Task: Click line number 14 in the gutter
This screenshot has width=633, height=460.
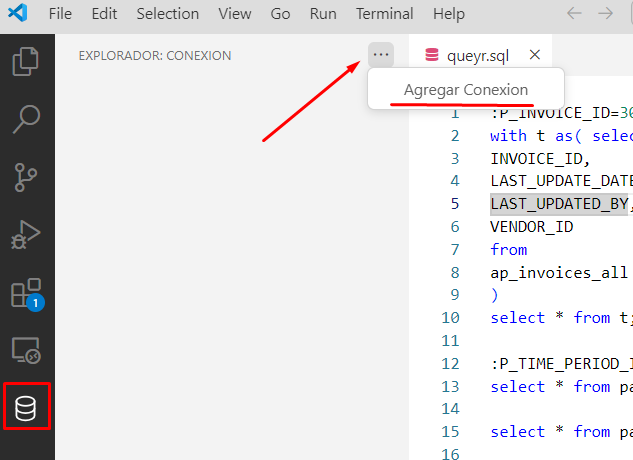Action: 450,409
